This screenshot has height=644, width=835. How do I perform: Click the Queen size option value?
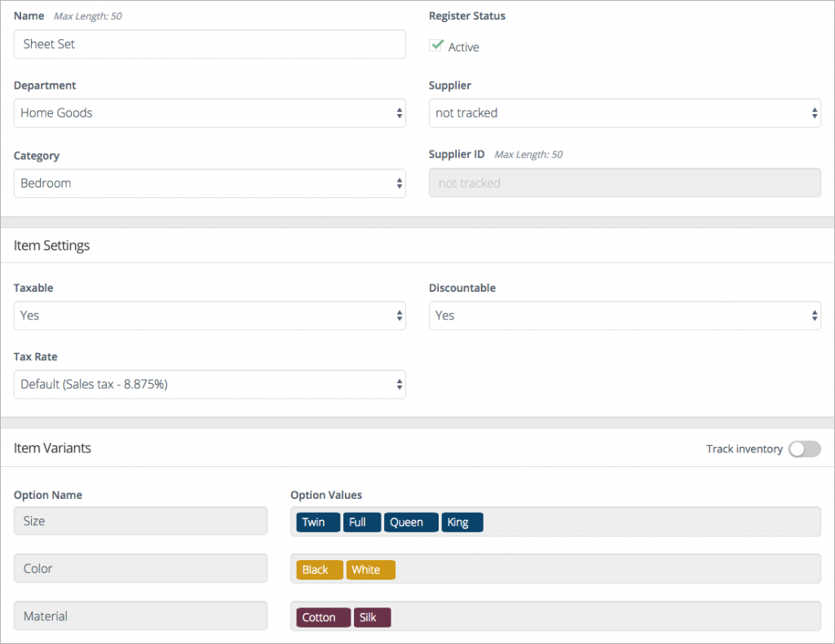(411, 522)
